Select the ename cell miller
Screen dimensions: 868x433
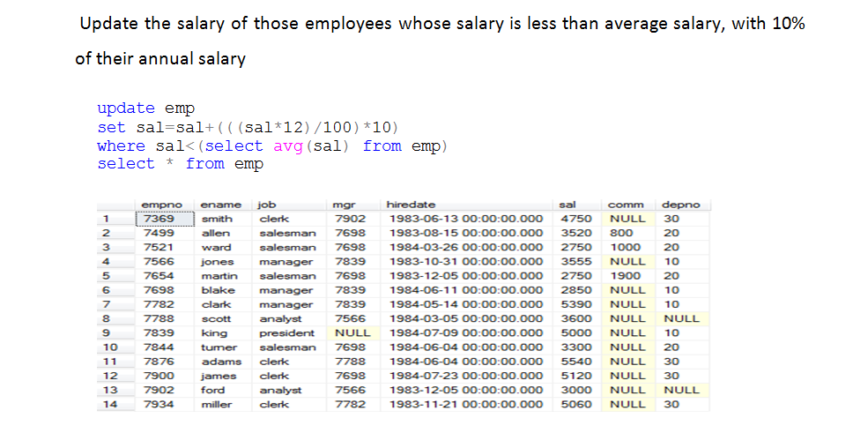coord(222,404)
